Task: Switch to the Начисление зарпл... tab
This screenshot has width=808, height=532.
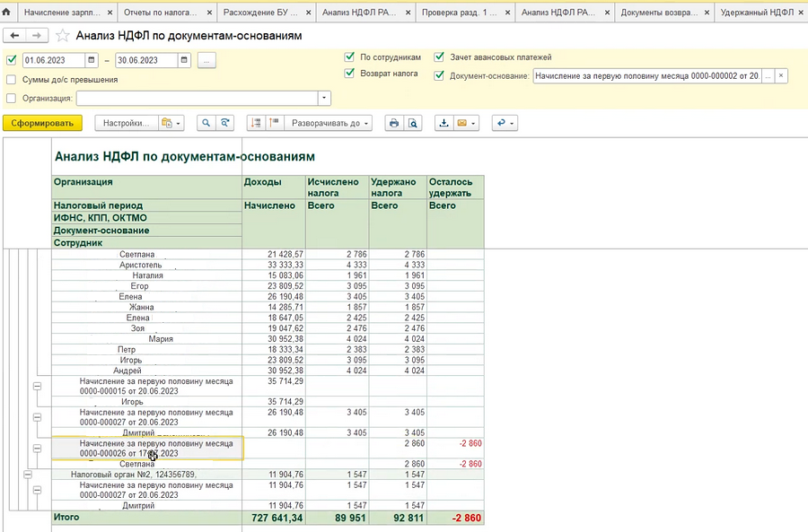Action: point(62,13)
